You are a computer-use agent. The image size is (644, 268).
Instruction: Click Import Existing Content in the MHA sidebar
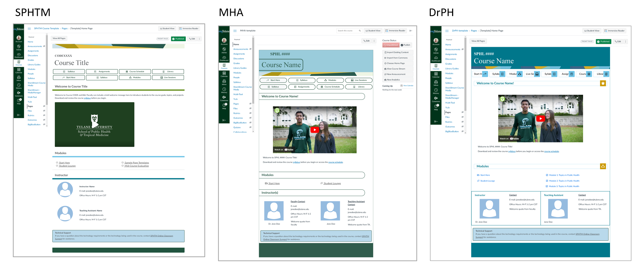click(x=397, y=52)
